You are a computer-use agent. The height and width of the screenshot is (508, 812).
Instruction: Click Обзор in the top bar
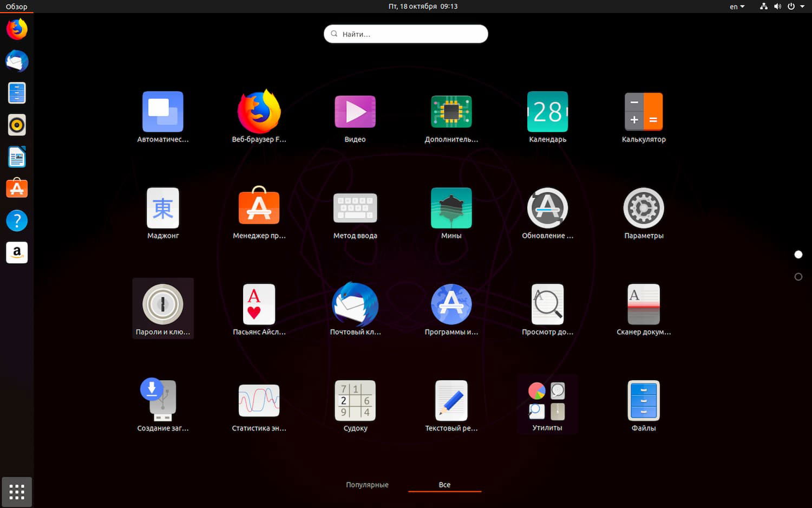(16, 6)
